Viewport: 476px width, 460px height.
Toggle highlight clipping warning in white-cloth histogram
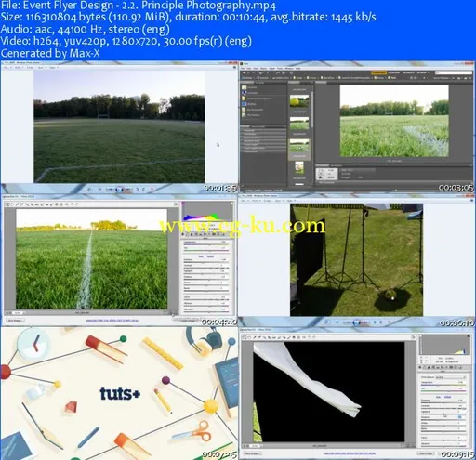tap(468, 336)
